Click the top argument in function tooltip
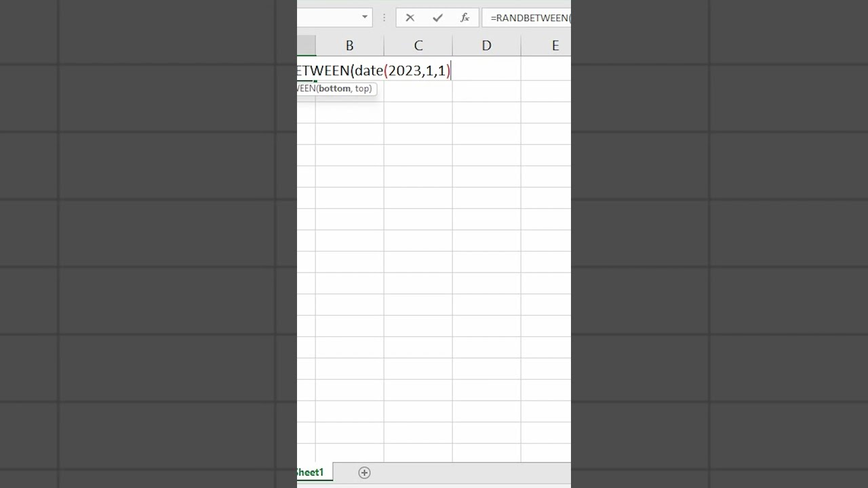This screenshot has height=488, width=868. (363, 89)
